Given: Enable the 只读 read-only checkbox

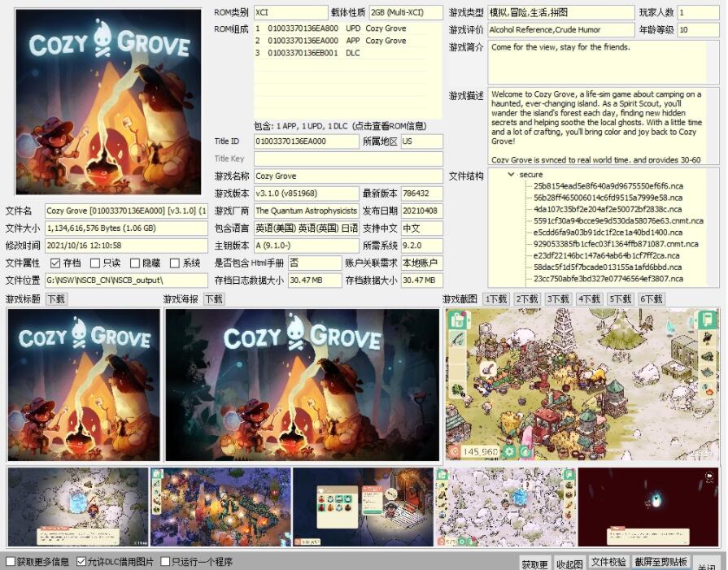Looking at the screenshot, I should tap(95, 263).
